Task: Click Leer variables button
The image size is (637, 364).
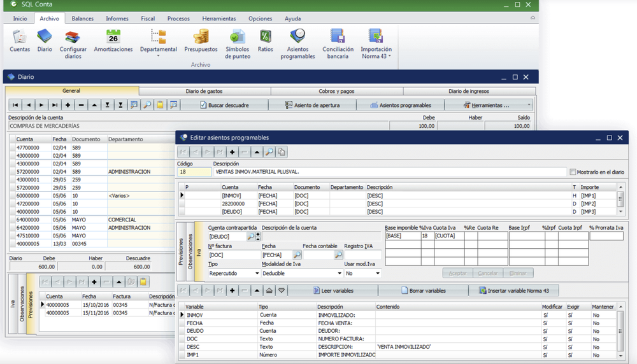Action: [x=333, y=291]
